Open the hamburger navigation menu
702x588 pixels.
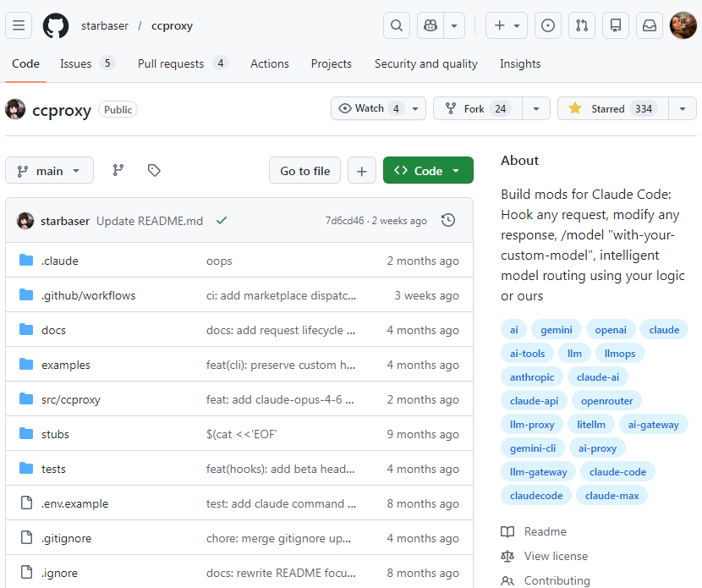[19, 25]
